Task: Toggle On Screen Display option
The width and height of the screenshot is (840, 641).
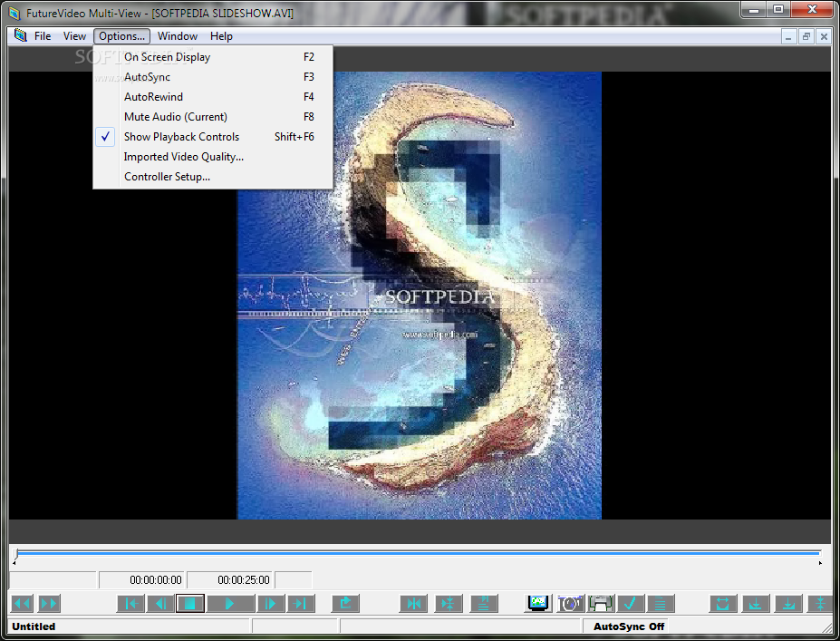Action: click(x=213, y=57)
